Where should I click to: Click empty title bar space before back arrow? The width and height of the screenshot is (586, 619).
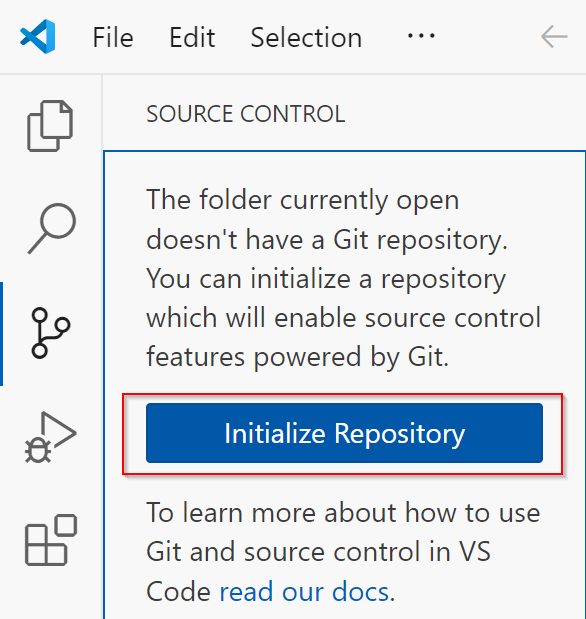coord(488,36)
